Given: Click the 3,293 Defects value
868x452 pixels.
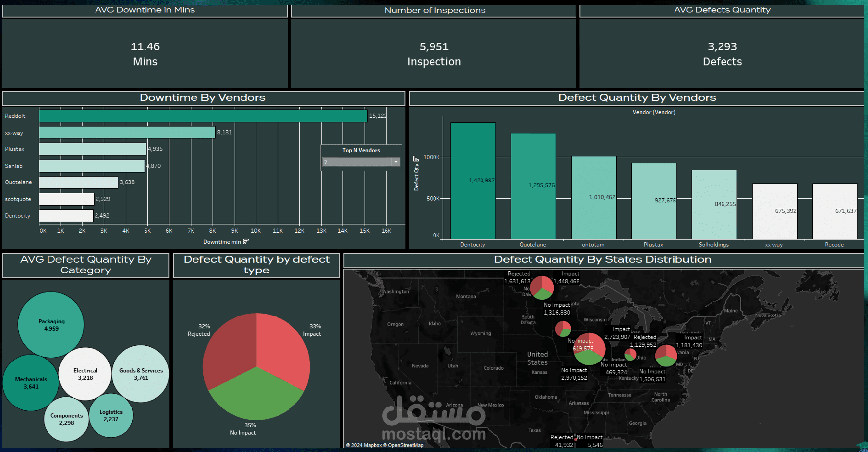Looking at the screenshot, I should [723, 54].
